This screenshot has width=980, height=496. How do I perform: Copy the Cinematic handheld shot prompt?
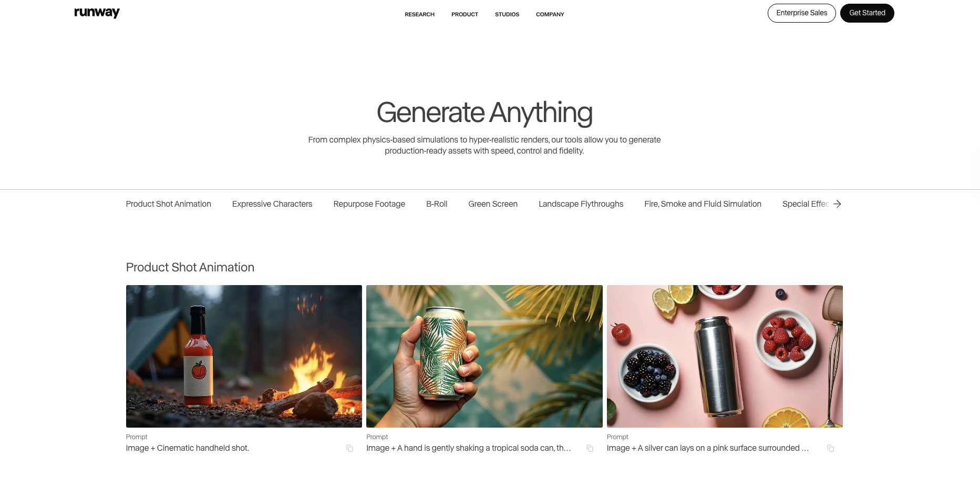[x=349, y=448]
